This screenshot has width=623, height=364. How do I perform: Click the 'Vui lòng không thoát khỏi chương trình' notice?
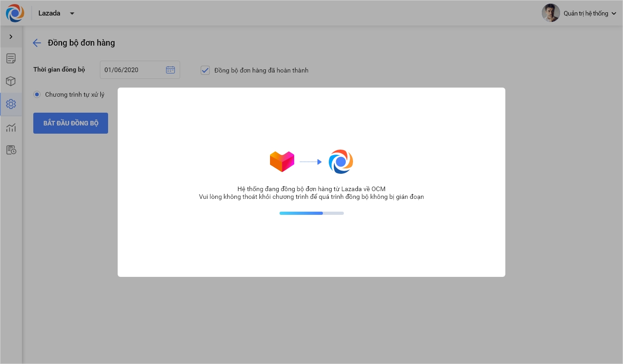coord(311,197)
